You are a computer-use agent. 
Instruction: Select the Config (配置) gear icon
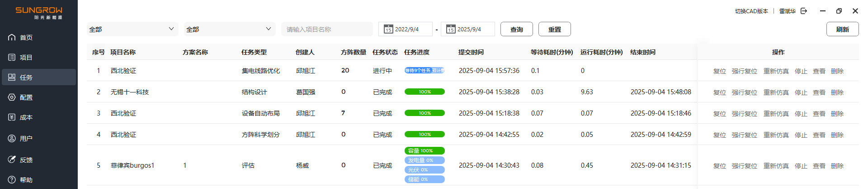(x=12, y=97)
